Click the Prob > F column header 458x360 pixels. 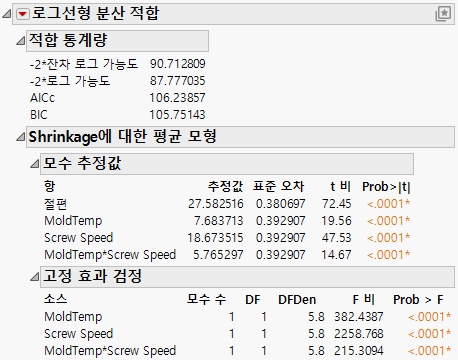[418, 300]
